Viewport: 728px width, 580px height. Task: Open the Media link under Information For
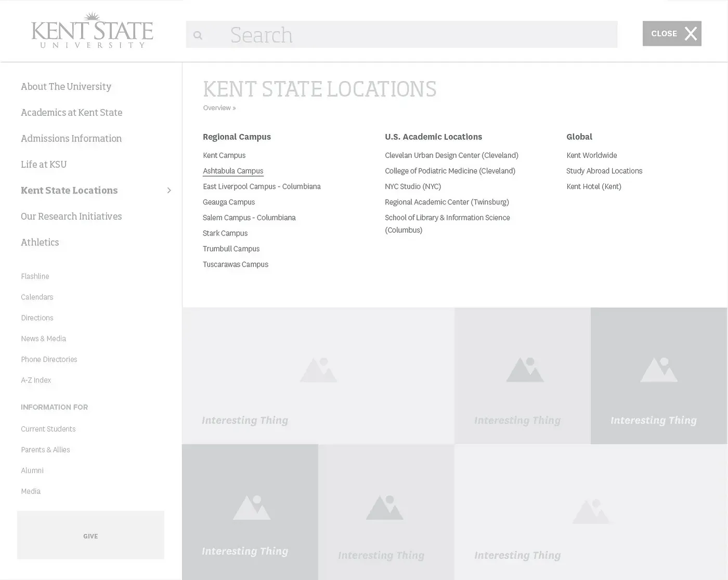[31, 491]
